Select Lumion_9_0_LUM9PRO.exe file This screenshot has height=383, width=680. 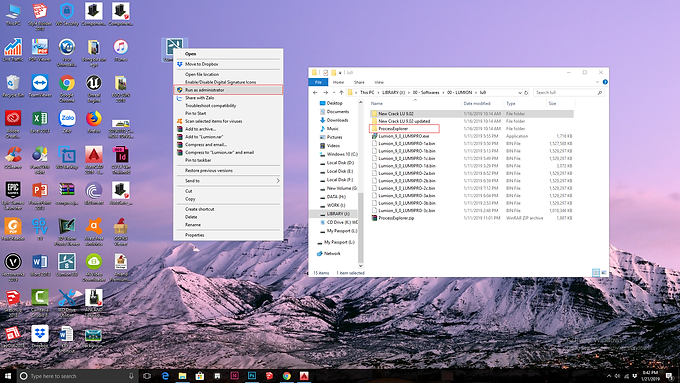(403, 136)
